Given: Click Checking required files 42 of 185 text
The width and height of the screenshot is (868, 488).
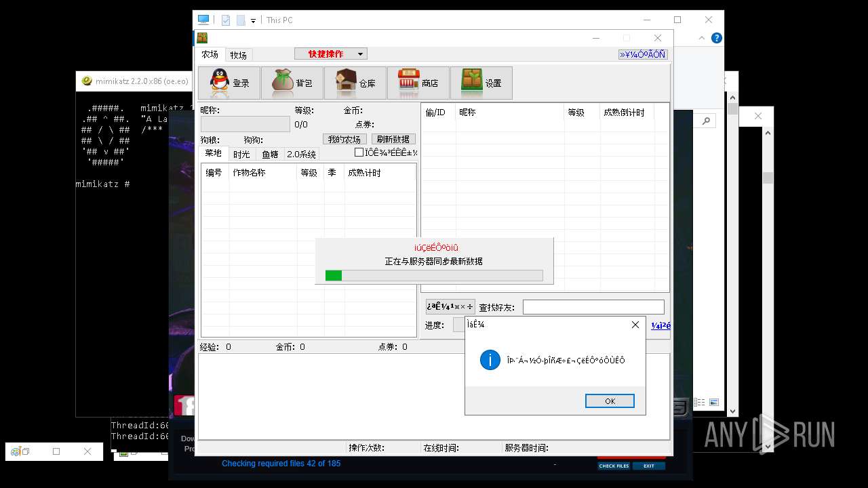Looking at the screenshot, I should [x=281, y=464].
